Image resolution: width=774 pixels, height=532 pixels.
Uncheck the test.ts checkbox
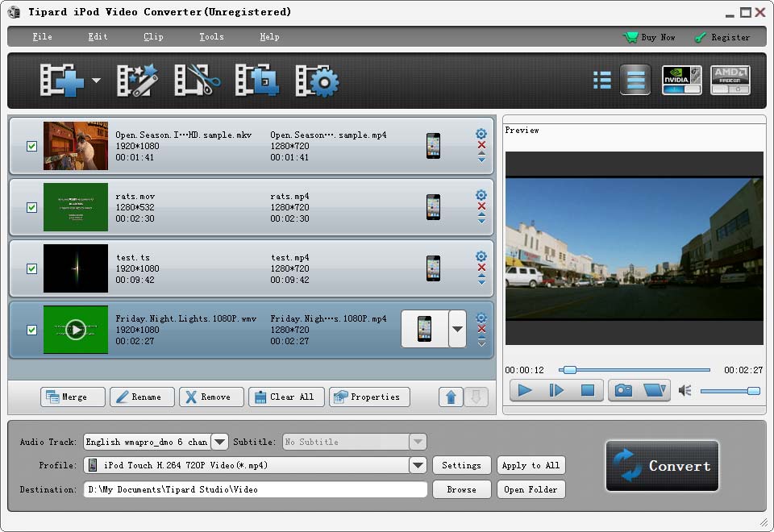(31, 268)
